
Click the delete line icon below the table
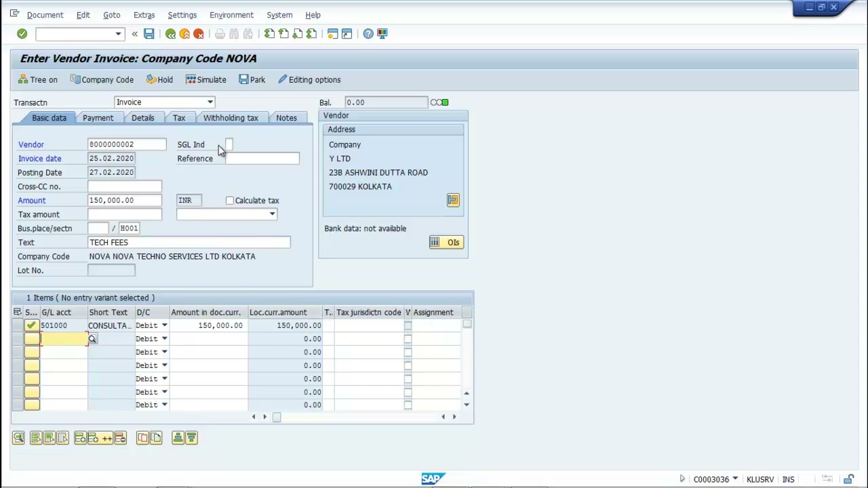click(121, 439)
